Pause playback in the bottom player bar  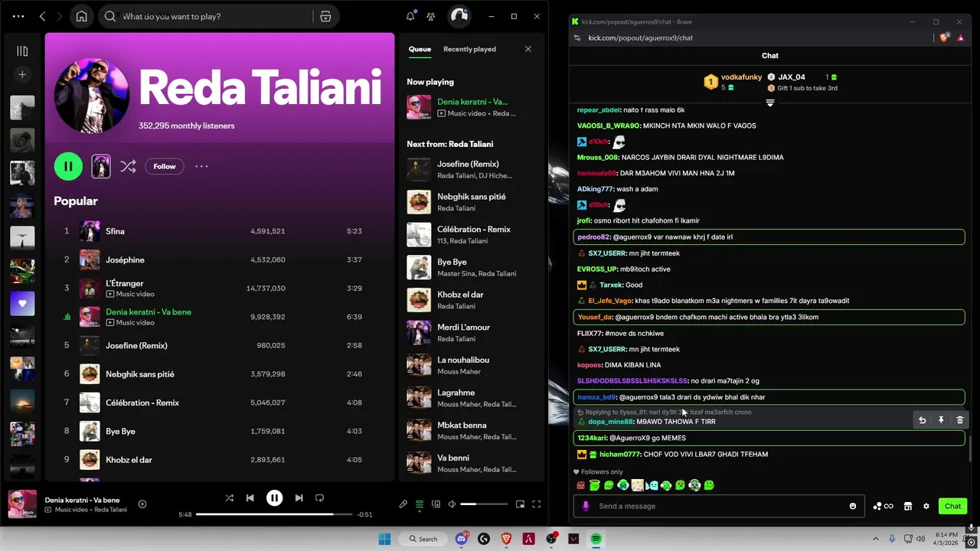274,497
